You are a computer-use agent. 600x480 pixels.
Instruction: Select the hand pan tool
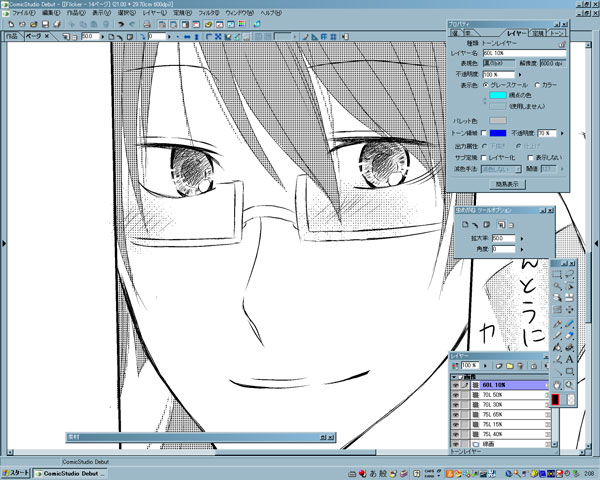point(557,385)
